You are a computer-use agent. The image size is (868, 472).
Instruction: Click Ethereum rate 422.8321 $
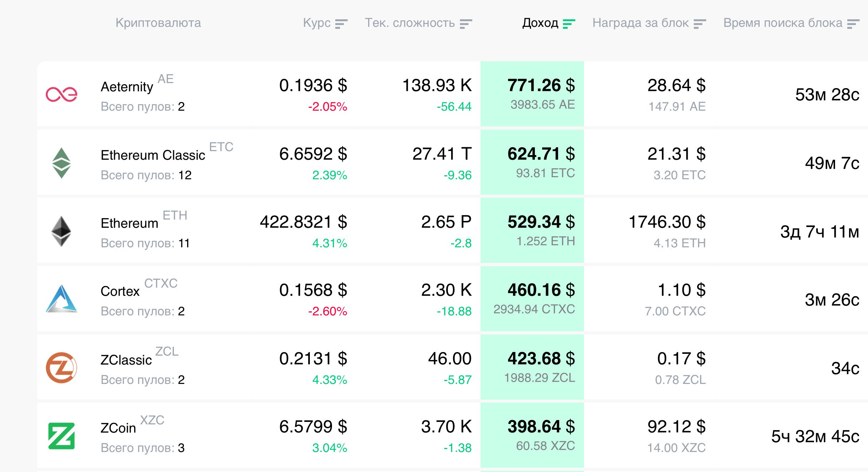[x=303, y=222]
